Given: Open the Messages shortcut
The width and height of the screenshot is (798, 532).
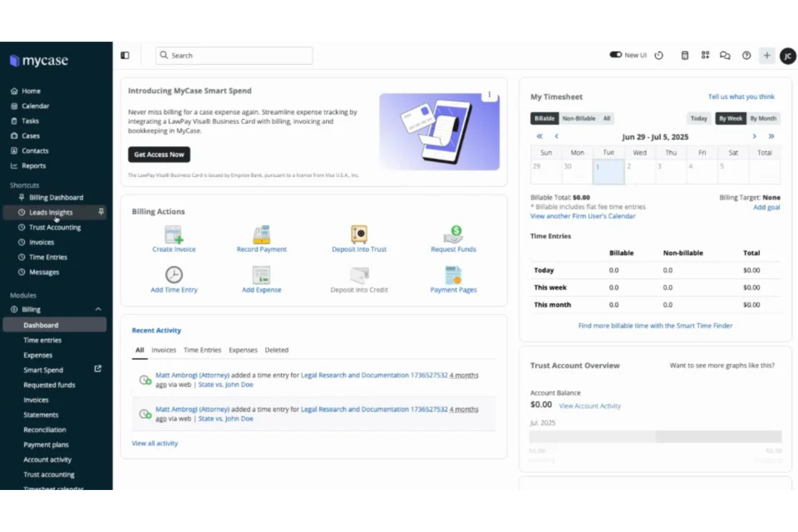Looking at the screenshot, I should (44, 272).
